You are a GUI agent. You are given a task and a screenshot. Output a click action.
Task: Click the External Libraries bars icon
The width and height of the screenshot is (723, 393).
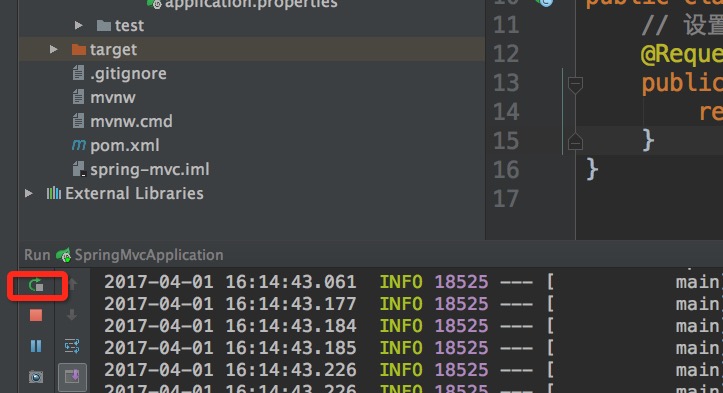[x=53, y=193]
